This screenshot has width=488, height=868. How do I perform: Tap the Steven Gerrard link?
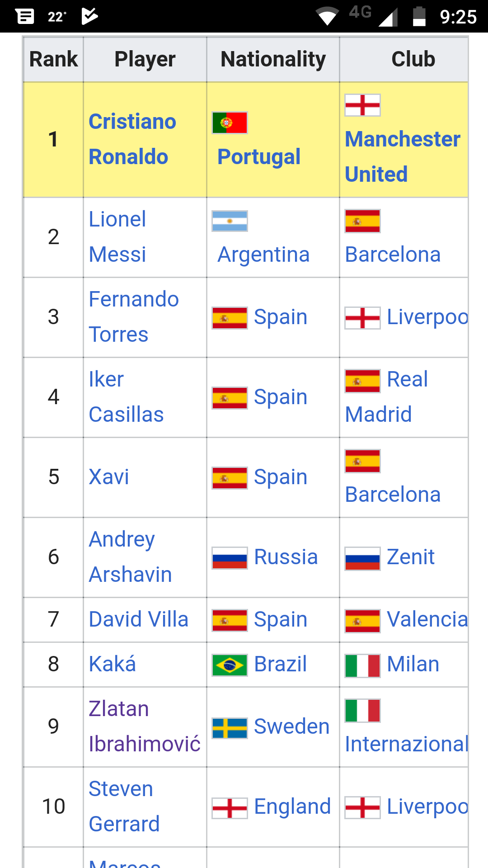pyautogui.click(x=124, y=807)
